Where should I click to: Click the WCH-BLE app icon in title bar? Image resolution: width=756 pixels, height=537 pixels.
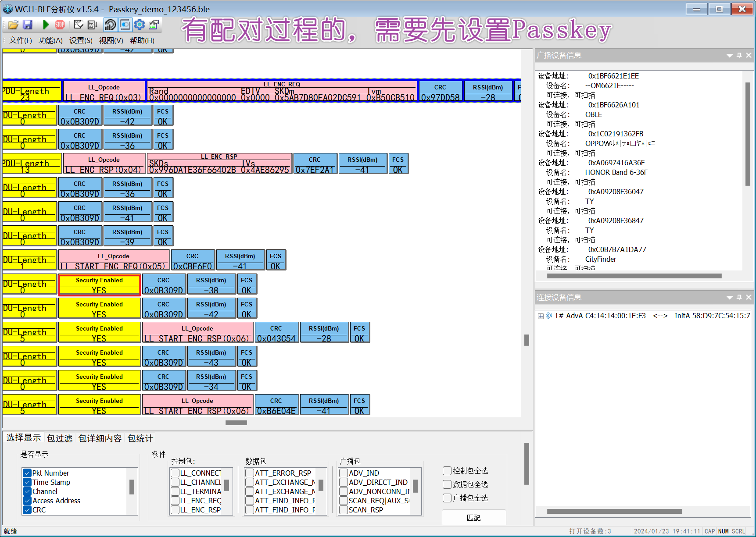click(x=8, y=9)
